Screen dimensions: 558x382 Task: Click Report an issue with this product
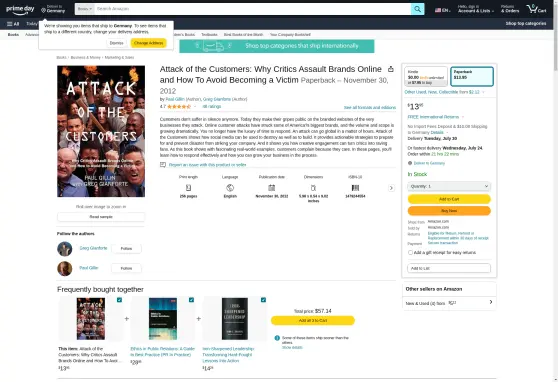[x=207, y=165]
